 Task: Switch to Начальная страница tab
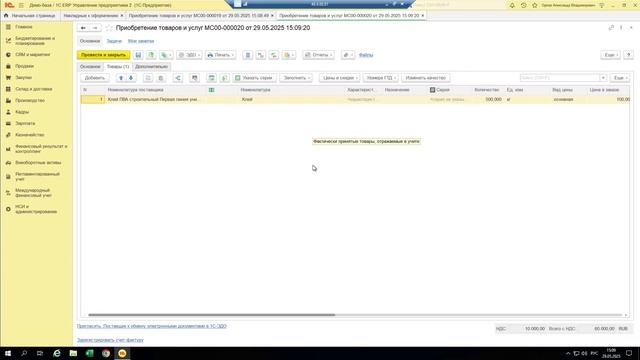tap(30, 16)
